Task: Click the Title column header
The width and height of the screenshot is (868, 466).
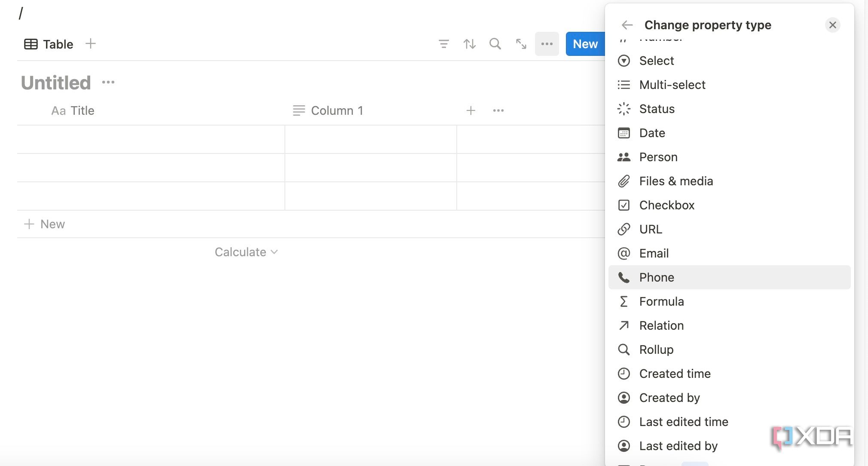Action: pyautogui.click(x=73, y=110)
